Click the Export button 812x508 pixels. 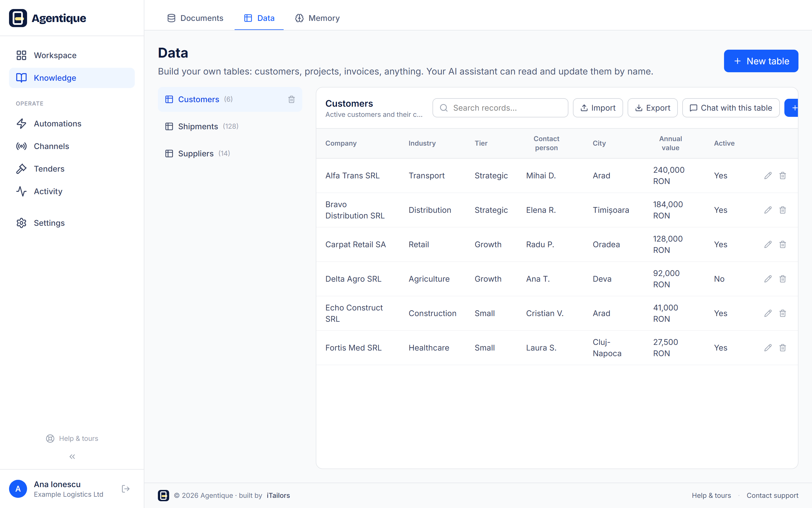coord(652,108)
